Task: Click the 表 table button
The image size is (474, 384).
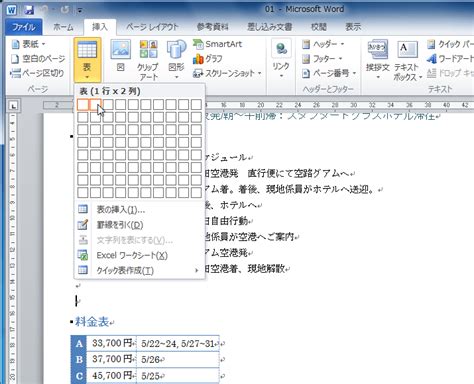Action: point(87,60)
